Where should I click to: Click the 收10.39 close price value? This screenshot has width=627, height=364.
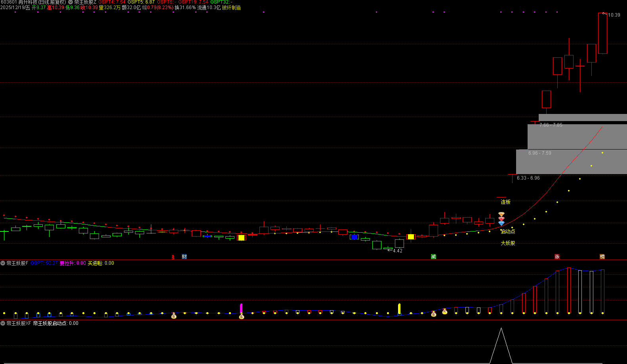pos(89,8)
